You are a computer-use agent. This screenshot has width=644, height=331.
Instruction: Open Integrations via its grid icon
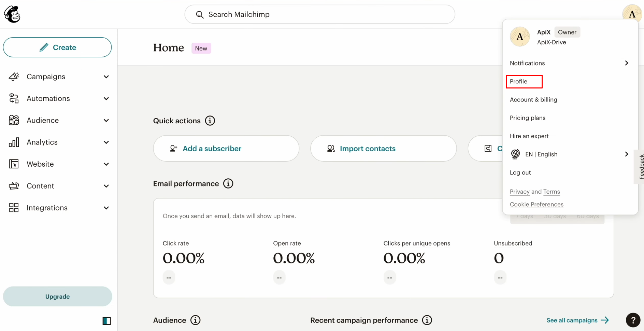[x=14, y=207]
